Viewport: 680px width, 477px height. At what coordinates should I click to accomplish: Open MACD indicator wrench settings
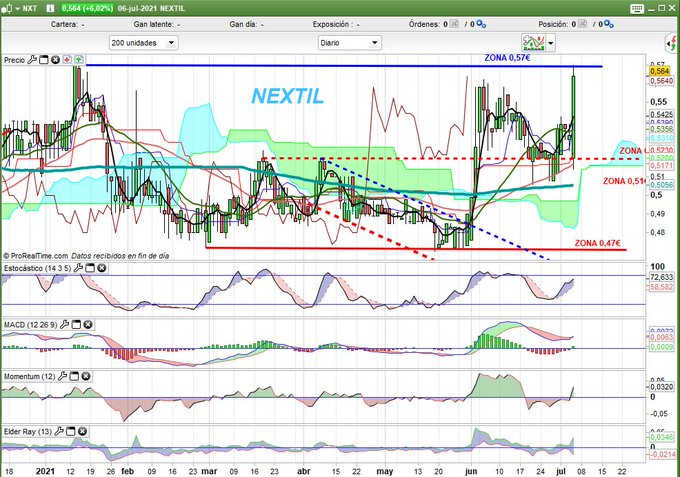pyautogui.click(x=65, y=324)
